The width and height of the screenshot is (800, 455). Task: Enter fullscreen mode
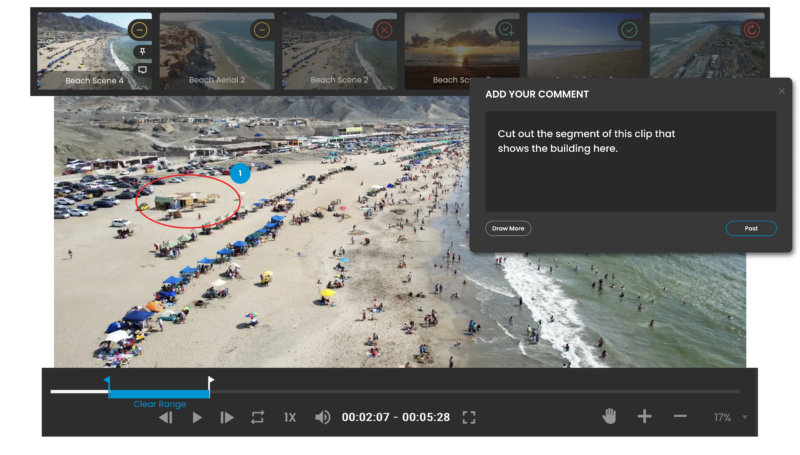pos(469,418)
